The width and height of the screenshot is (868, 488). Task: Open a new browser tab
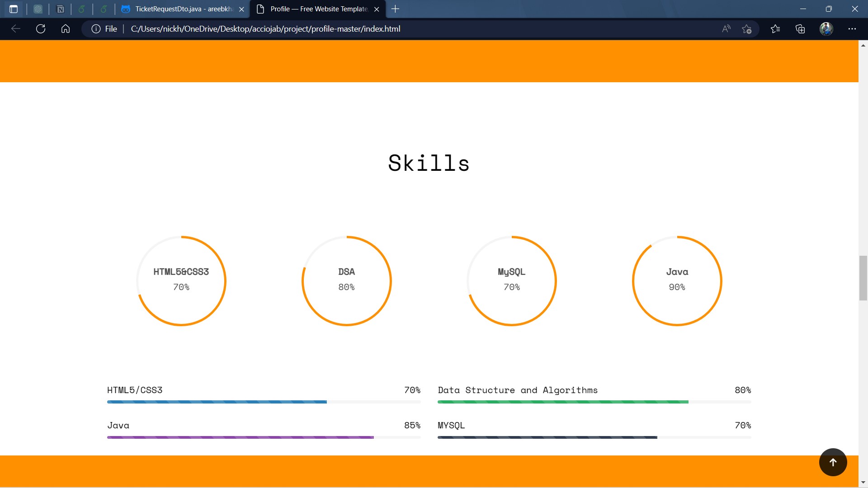pos(396,9)
